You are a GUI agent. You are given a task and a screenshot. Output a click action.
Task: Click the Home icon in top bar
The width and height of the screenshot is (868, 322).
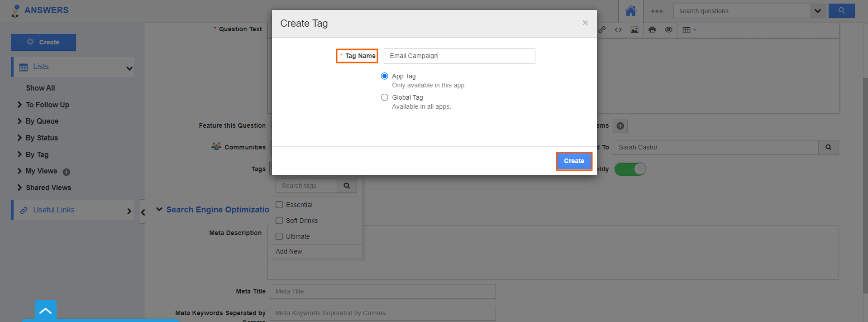(631, 11)
